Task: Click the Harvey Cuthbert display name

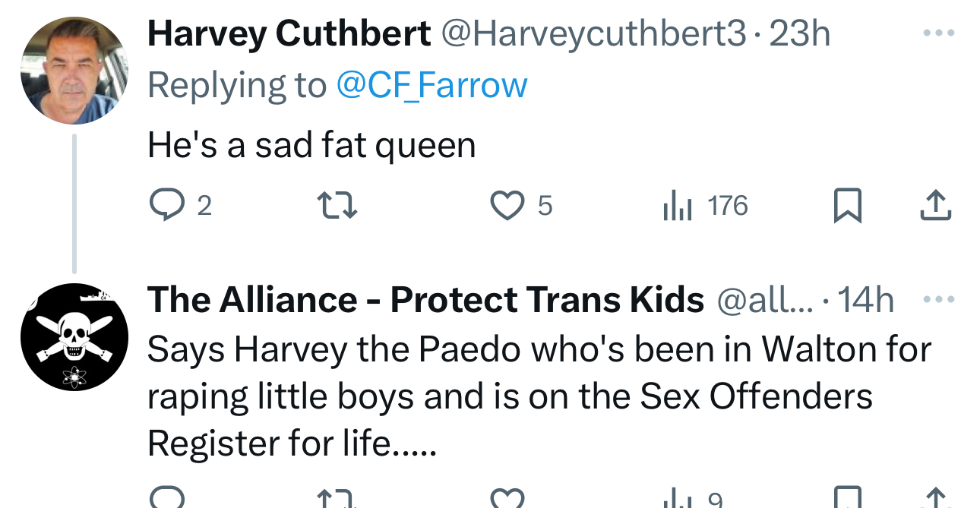Action: tap(289, 33)
